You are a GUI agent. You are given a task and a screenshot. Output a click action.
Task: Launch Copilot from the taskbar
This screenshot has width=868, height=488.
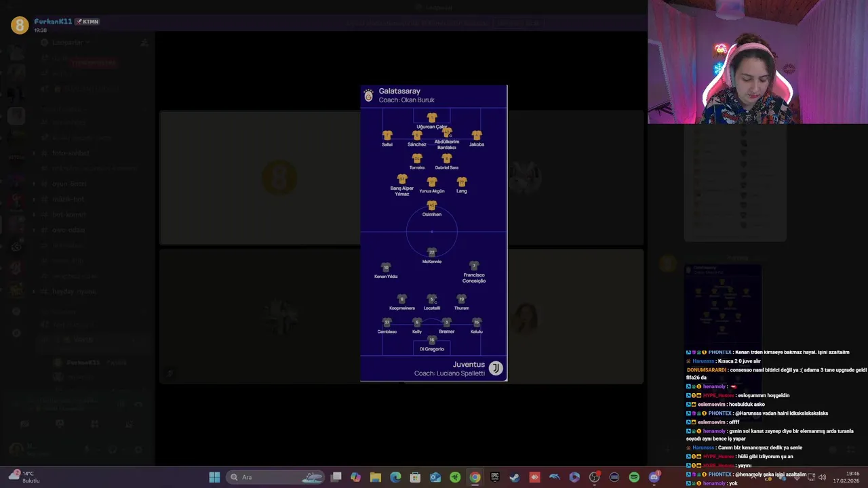coord(355,477)
